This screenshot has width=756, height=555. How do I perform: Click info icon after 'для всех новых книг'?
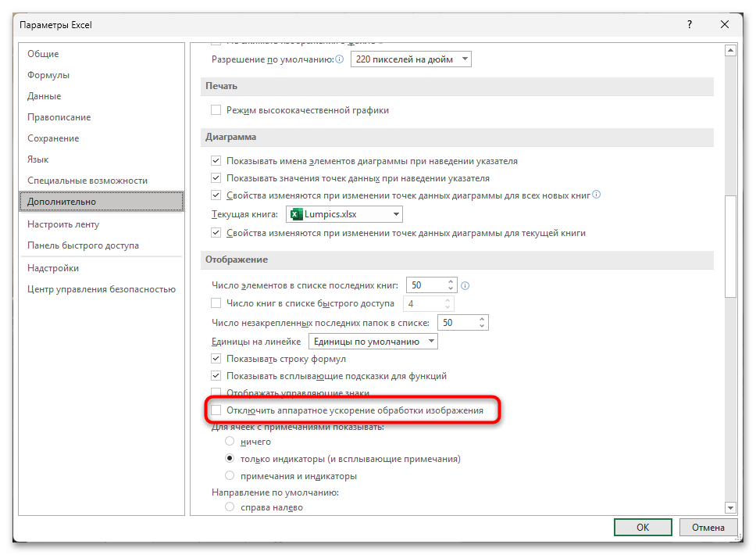[x=597, y=195]
